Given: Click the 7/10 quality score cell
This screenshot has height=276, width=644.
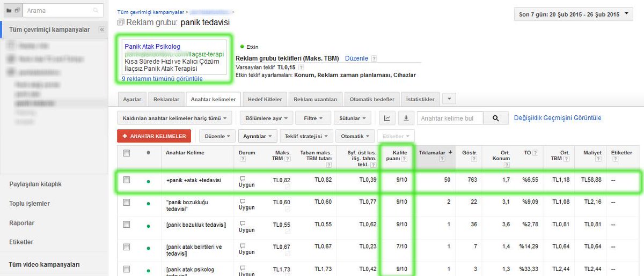Looking at the screenshot, I should (x=402, y=246).
